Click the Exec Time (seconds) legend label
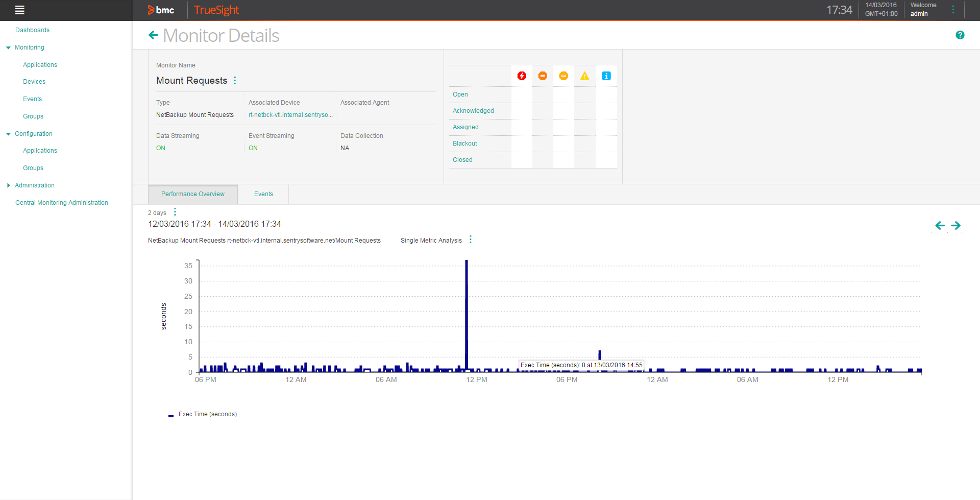 [208, 414]
